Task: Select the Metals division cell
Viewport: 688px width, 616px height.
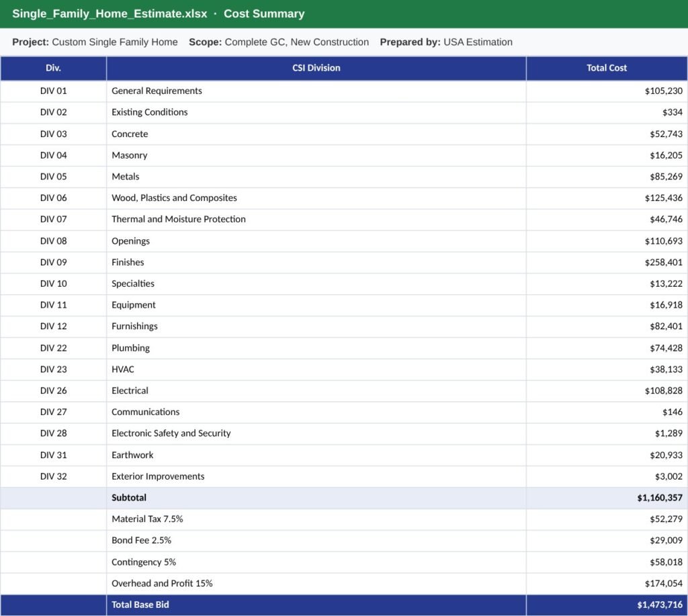Action: [x=316, y=177]
